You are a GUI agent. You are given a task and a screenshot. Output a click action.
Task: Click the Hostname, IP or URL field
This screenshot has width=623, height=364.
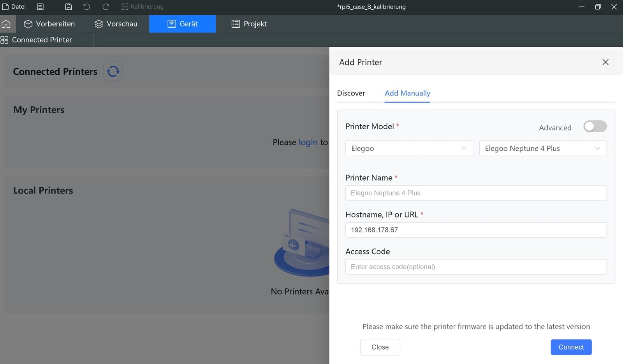[x=476, y=230]
